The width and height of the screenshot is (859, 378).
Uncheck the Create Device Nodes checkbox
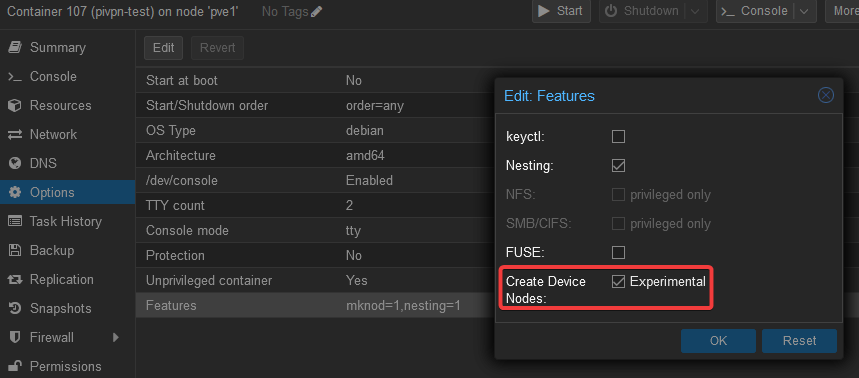[618, 282]
